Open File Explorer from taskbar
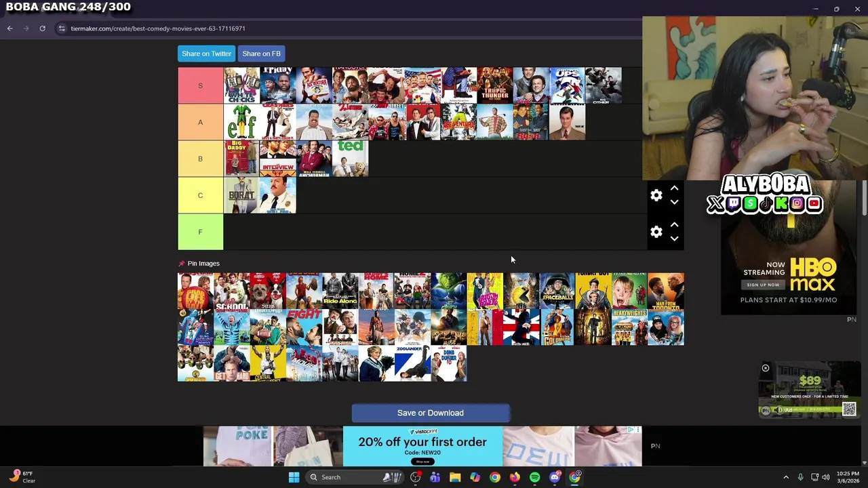 (x=455, y=477)
